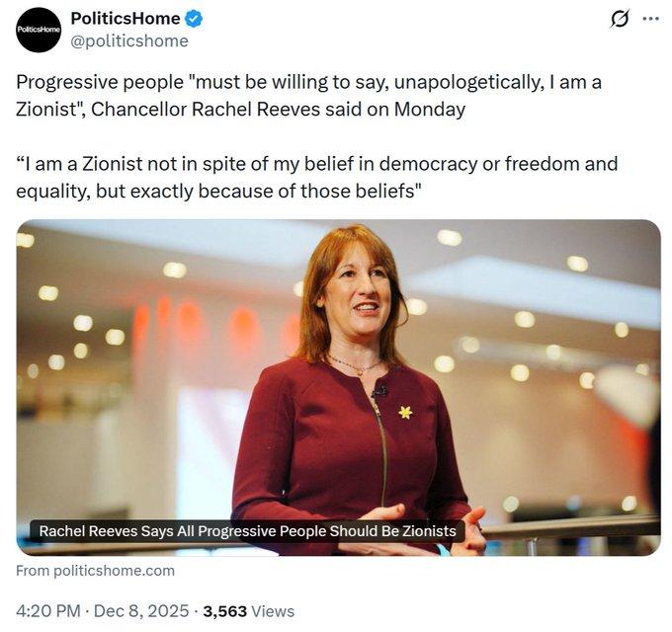Screen dimensions: 672x632
Task: Open the Grok slashed-circle icon
Action: point(620,19)
